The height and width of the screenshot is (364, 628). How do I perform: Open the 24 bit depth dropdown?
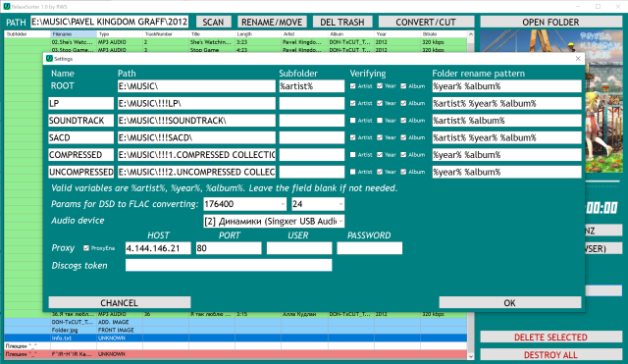tap(340, 204)
